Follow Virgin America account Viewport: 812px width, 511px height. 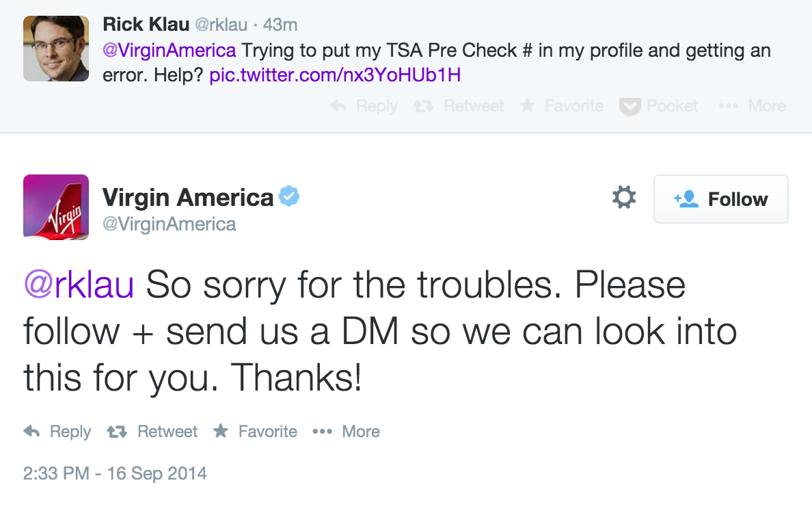[720, 199]
